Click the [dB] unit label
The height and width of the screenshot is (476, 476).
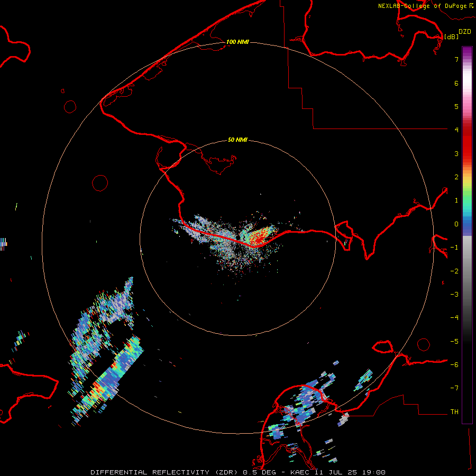451,36
